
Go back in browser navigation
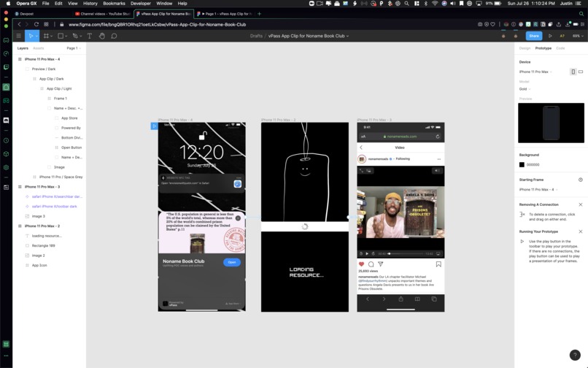tap(19, 24)
